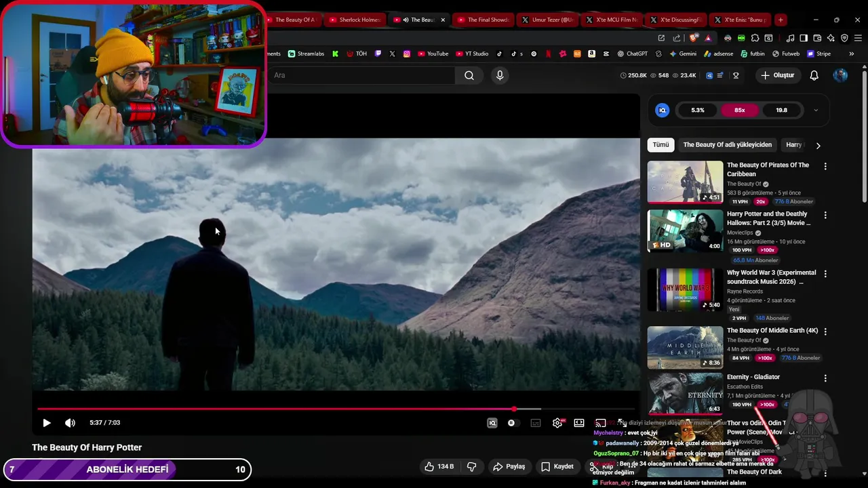Screen dimensions: 868x488
Task: Toggle subtitles in the player controls
Action: point(536,423)
